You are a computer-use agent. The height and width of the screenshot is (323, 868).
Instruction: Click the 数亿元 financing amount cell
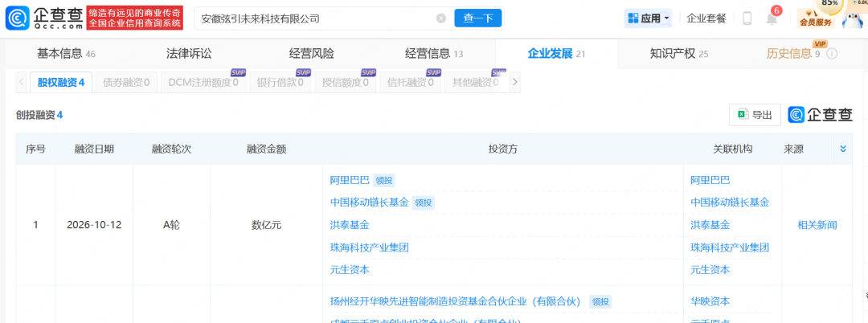[x=267, y=225]
